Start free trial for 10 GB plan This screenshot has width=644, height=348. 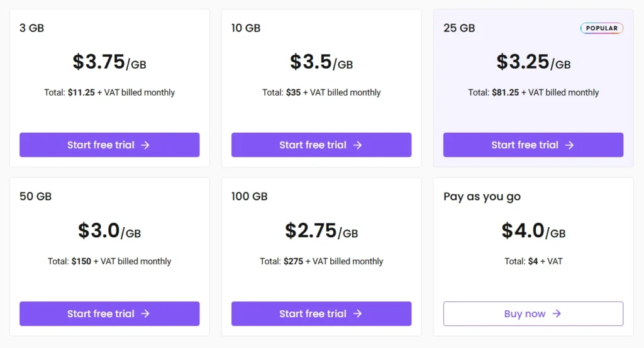click(321, 145)
